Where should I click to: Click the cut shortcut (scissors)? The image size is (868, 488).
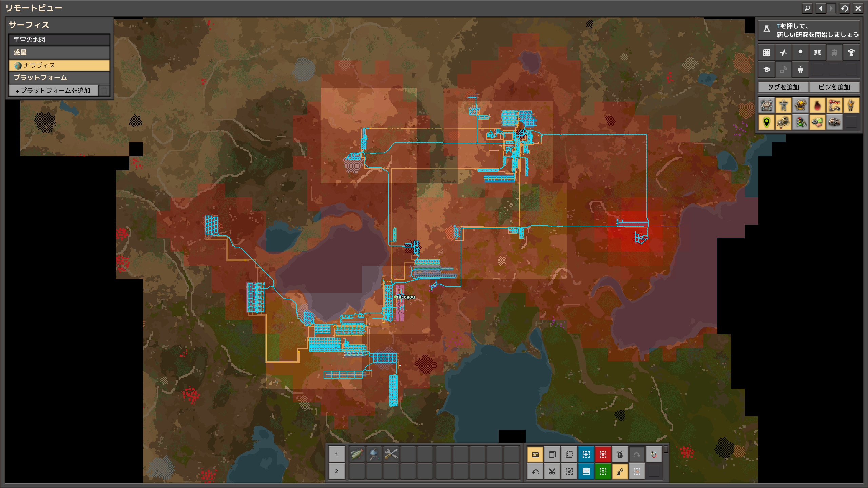pos(552,471)
